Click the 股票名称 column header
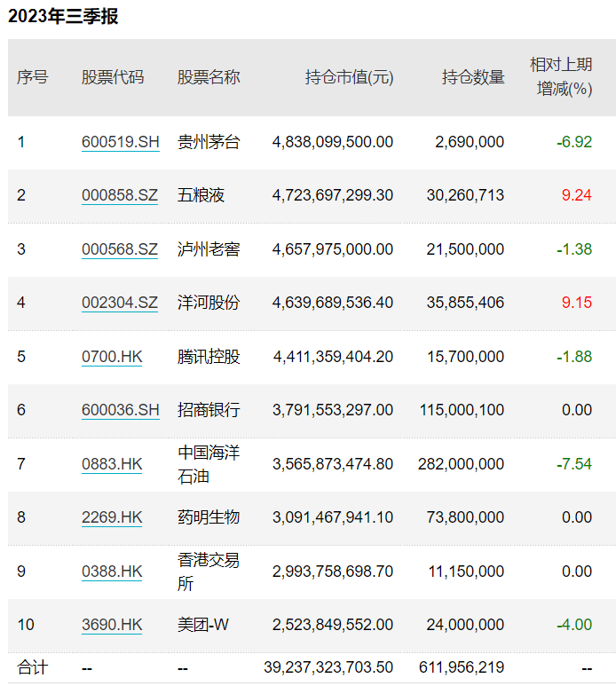Image resolution: width=616 pixels, height=686 pixels. (209, 77)
